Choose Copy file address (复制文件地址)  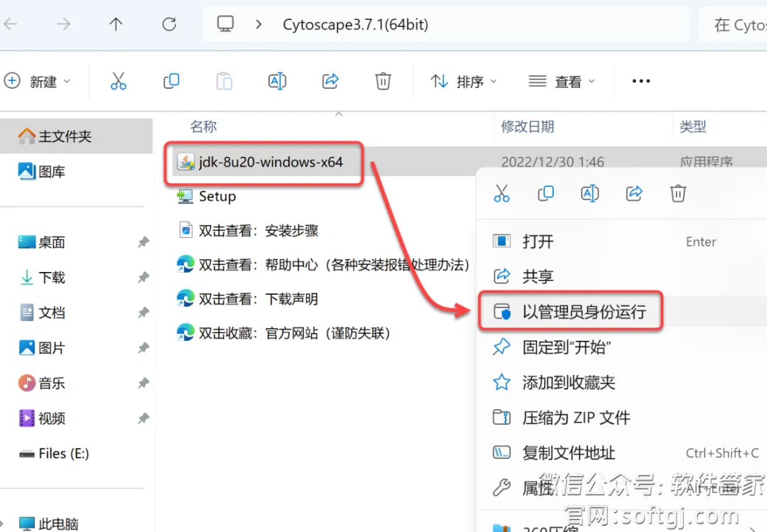[x=621, y=452]
